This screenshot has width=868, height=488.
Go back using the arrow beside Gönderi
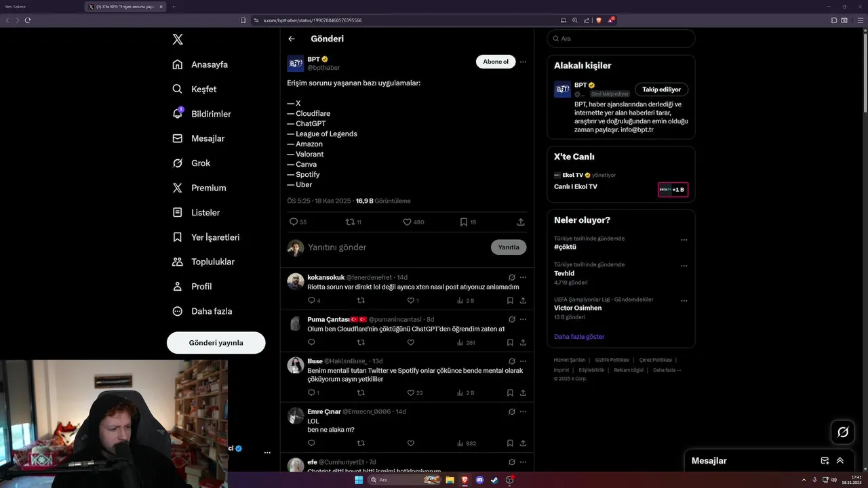(x=292, y=39)
